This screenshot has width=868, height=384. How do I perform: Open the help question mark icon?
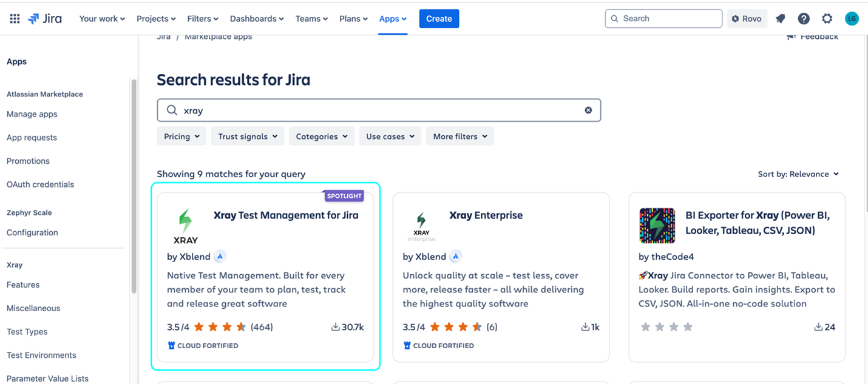tap(804, 19)
